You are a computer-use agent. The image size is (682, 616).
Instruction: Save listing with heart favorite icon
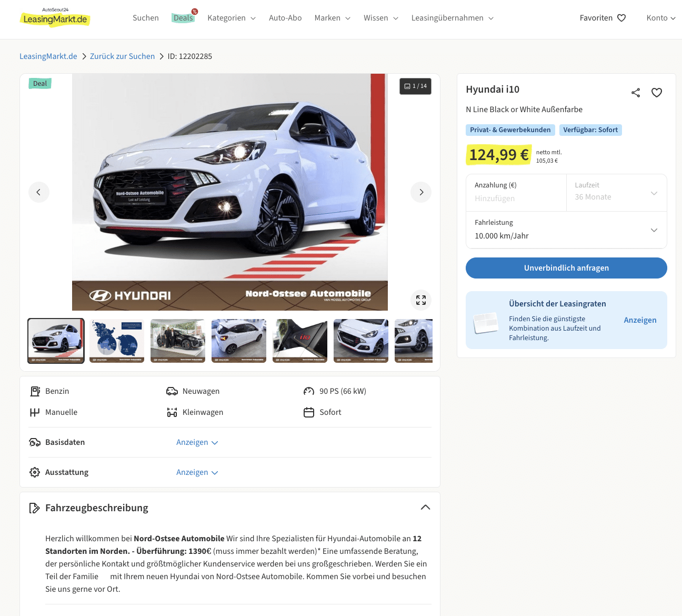657,93
